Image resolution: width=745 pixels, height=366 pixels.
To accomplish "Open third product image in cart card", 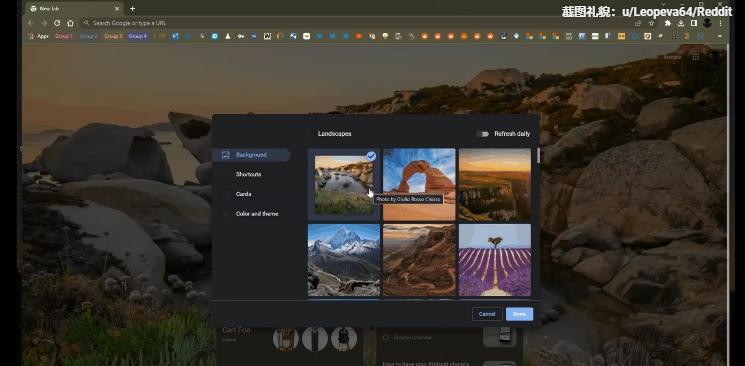I will [x=344, y=338].
